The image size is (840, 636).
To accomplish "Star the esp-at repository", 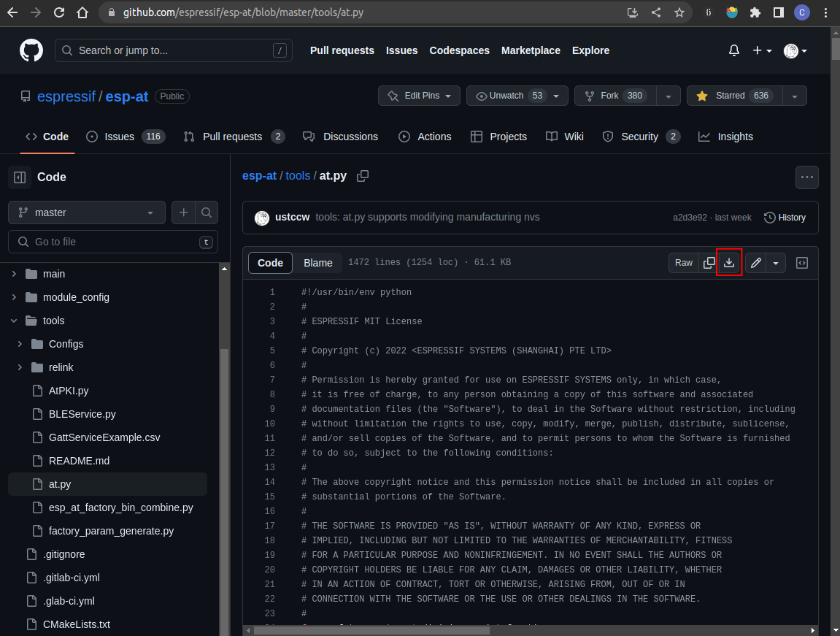I will click(733, 96).
